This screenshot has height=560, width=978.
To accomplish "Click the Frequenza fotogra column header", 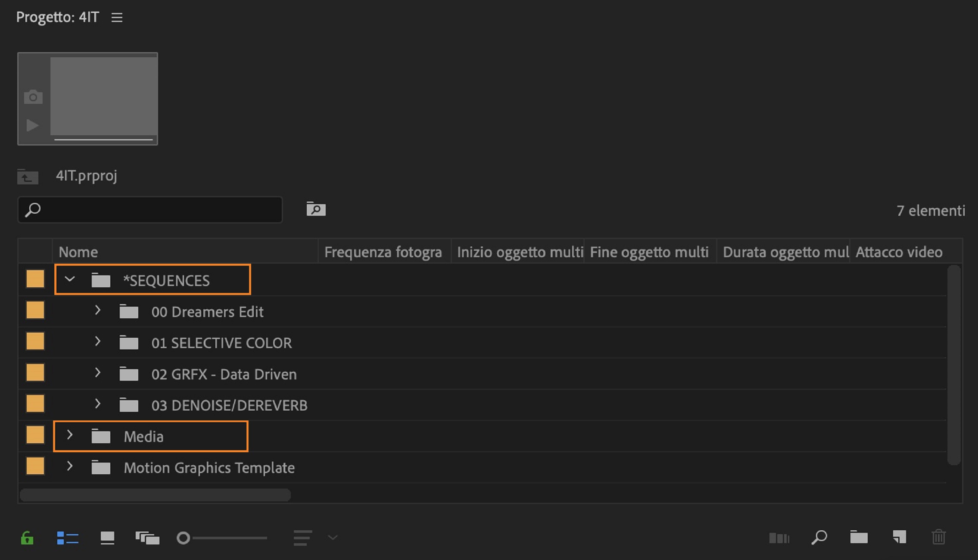I will pyautogui.click(x=383, y=252).
